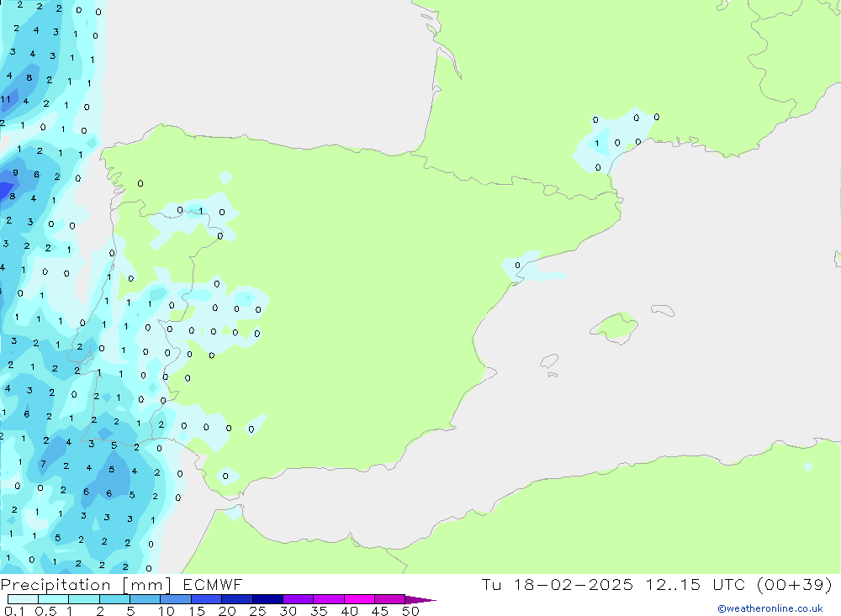Select the 2–5 mm legend color
The height and width of the screenshot is (616, 841).
114,599
